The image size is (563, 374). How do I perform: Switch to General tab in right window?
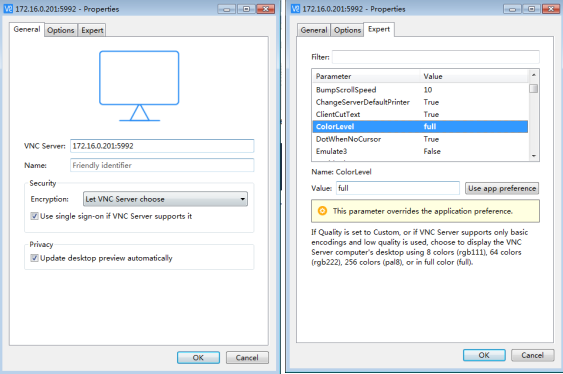(x=314, y=30)
